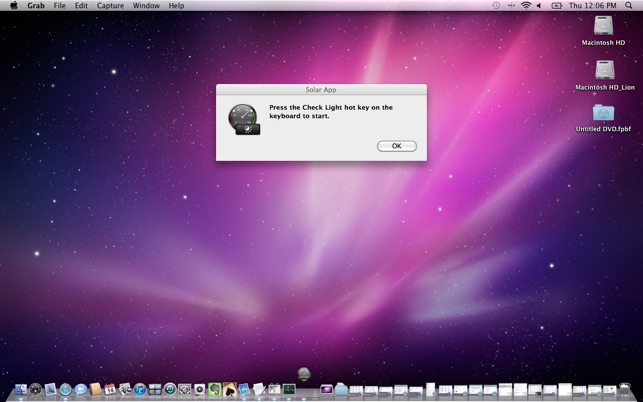Click the Solar App icon above the Dock

304,374
